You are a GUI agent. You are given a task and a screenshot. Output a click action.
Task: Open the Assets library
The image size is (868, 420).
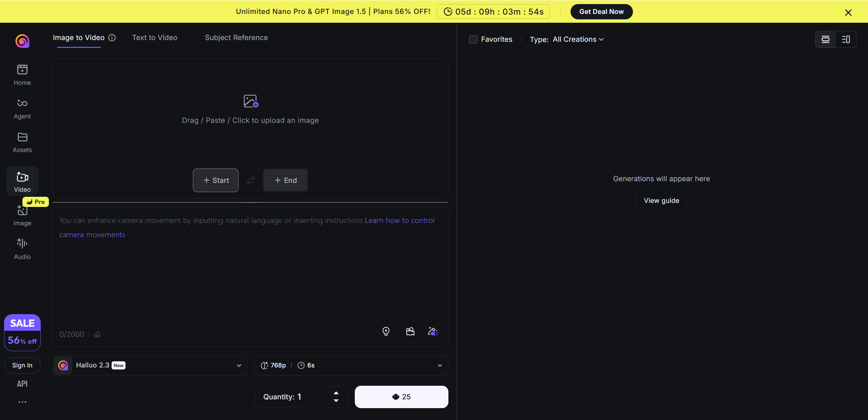click(22, 141)
